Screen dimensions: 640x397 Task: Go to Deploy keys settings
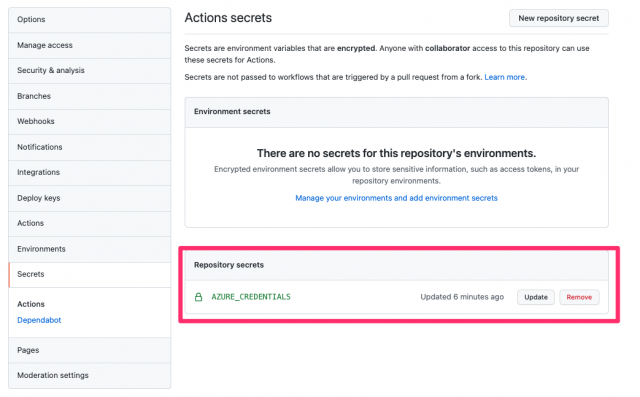click(x=89, y=198)
